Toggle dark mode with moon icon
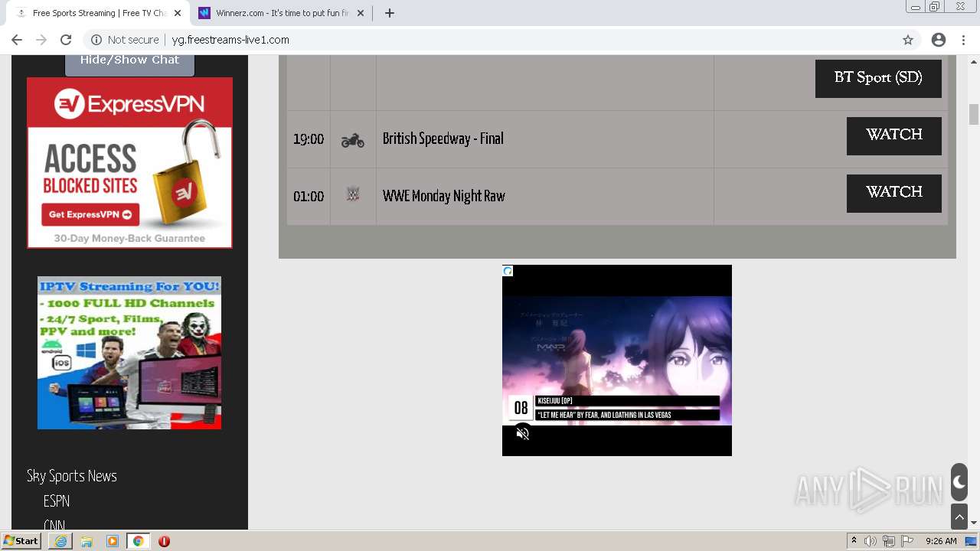The image size is (980, 551). (x=959, y=482)
